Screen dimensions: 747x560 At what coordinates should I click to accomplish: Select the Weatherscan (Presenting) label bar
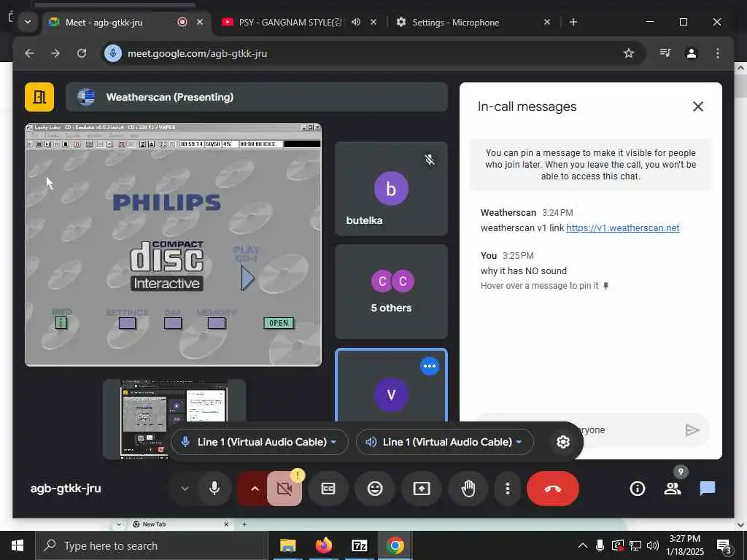point(256,97)
